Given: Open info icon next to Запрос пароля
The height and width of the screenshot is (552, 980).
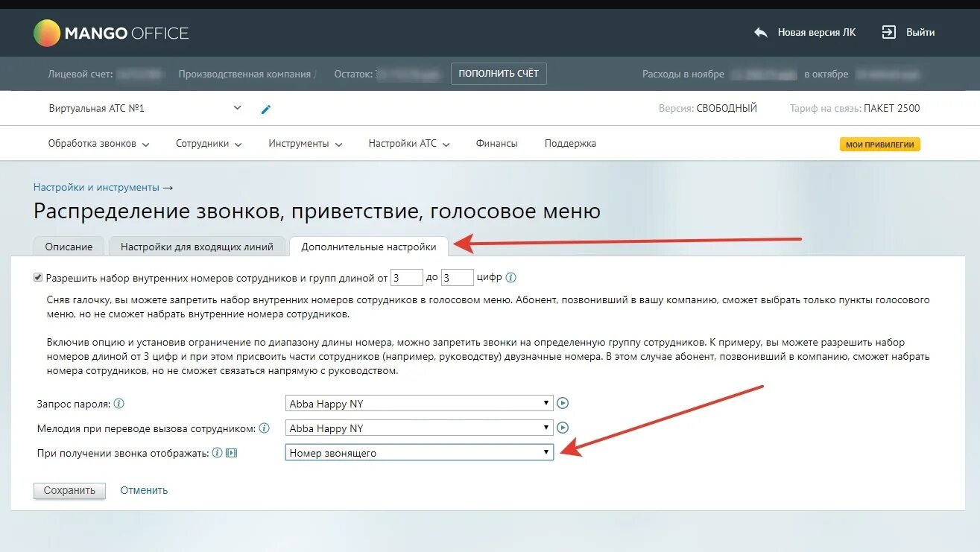Looking at the screenshot, I should [118, 404].
